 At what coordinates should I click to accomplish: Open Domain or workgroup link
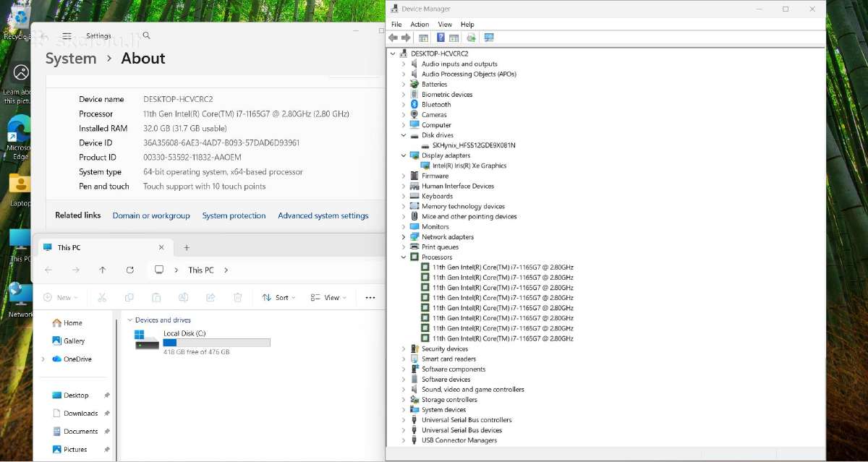coord(151,215)
